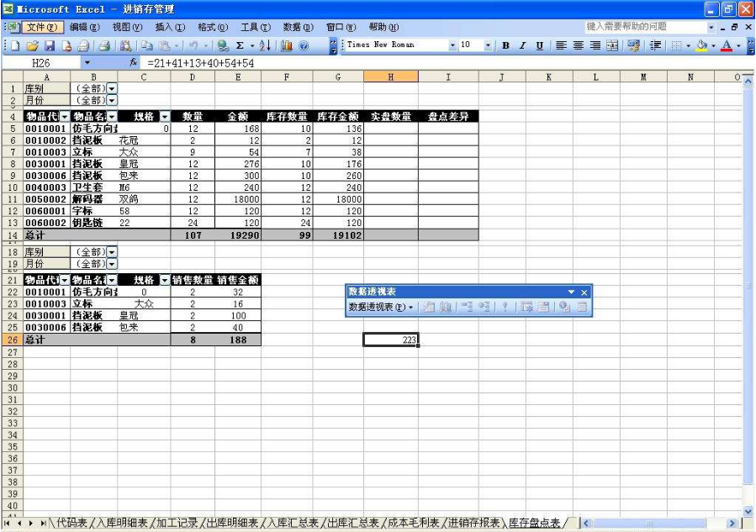Open the 月份 filter dropdown in row 2
The width and height of the screenshot is (756, 532).
coord(111,100)
